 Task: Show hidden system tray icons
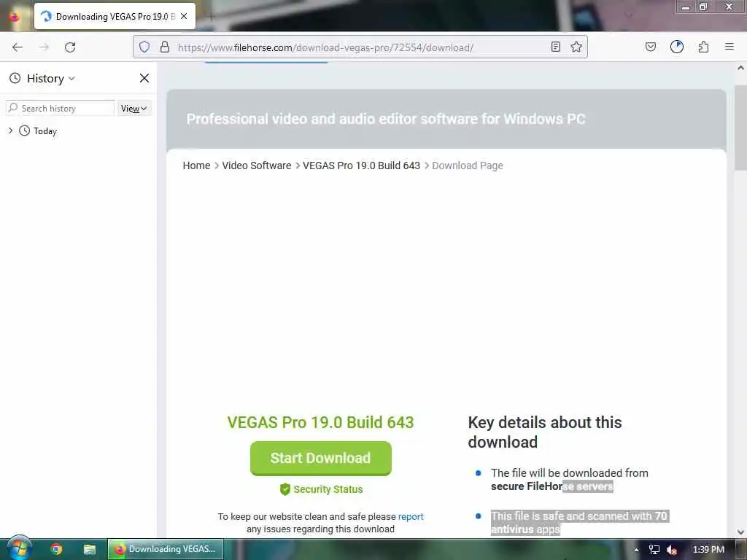tap(636, 550)
